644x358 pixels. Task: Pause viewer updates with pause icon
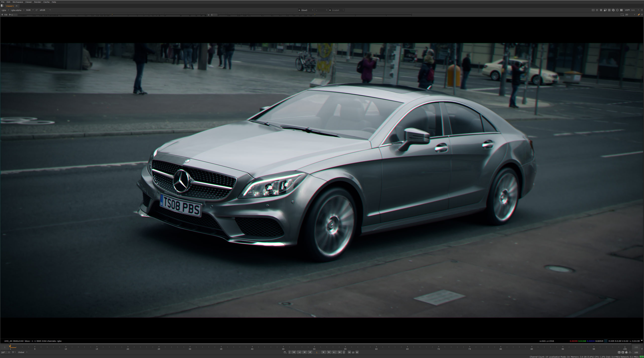[621, 10]
